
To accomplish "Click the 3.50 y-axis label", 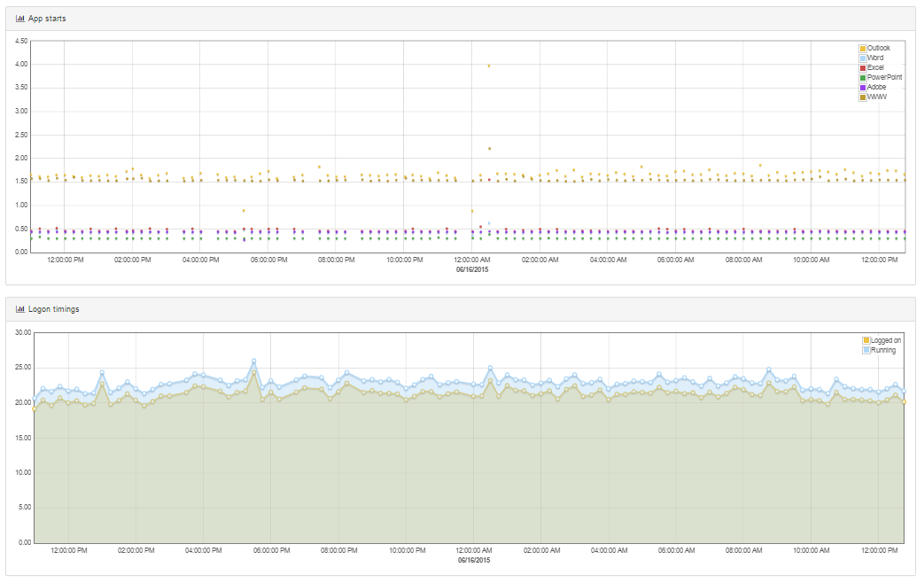I will 21,87.
